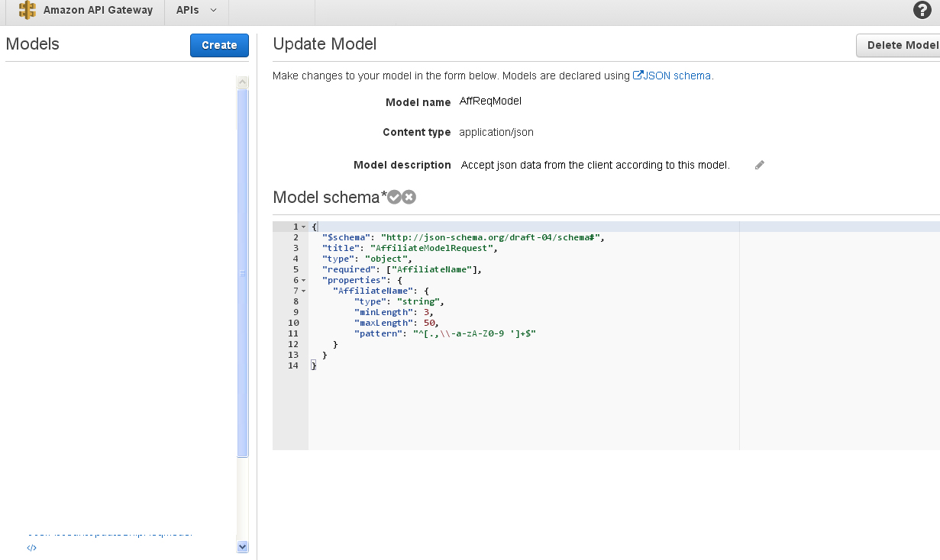Screen dimensions: 940x560
Task: Click the maxLength value 50
Action: pyautogui.click(x=428, y=323)
